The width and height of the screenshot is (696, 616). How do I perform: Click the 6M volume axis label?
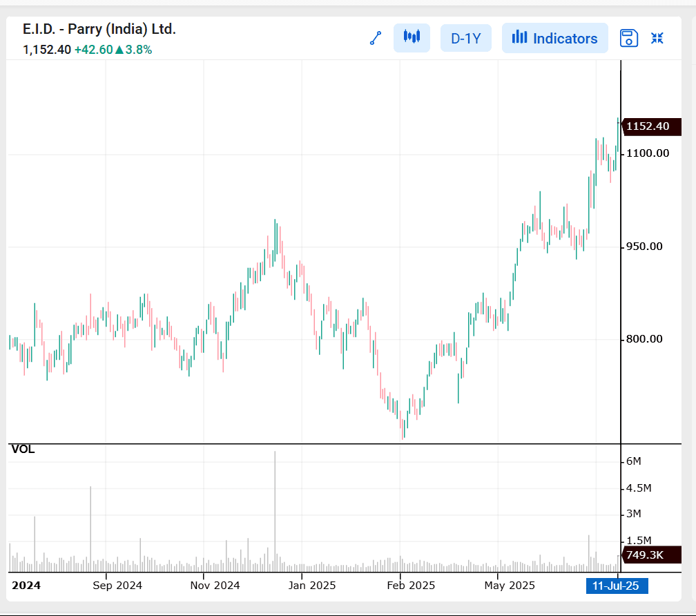point(633,461)
